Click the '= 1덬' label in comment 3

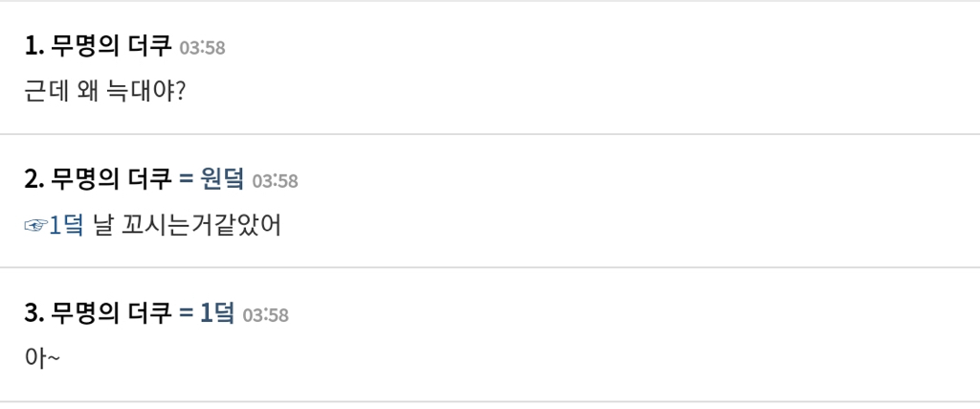207,313
